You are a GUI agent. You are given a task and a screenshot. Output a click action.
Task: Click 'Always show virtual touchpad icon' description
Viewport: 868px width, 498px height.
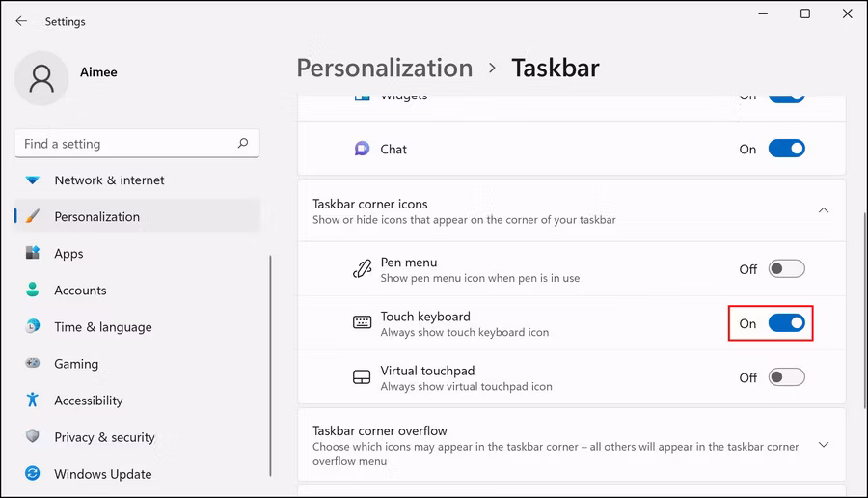coord(466,387)
